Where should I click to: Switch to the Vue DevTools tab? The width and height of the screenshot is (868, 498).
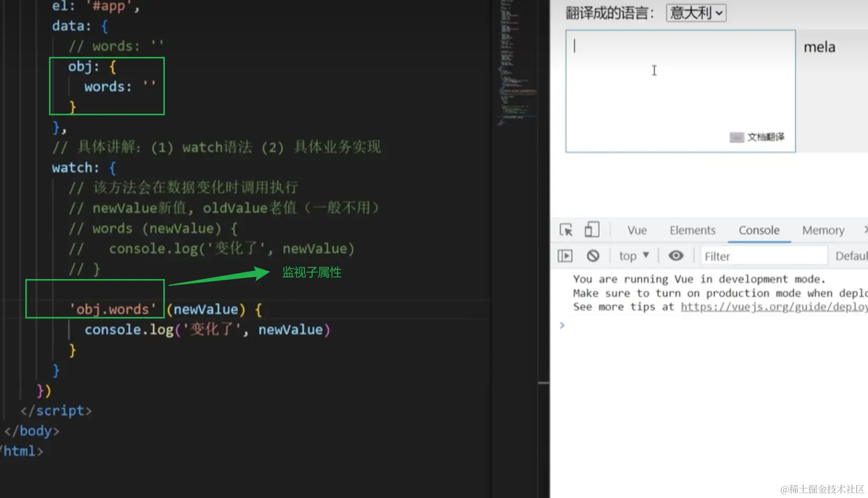(x=637, y=230)
